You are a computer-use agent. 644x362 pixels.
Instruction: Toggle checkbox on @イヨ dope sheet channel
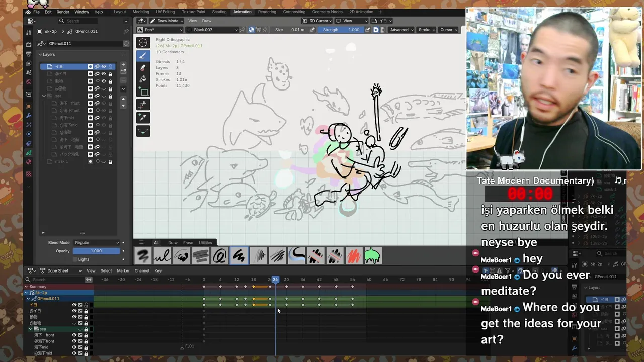pyautogui.click(x=80, y=311)
